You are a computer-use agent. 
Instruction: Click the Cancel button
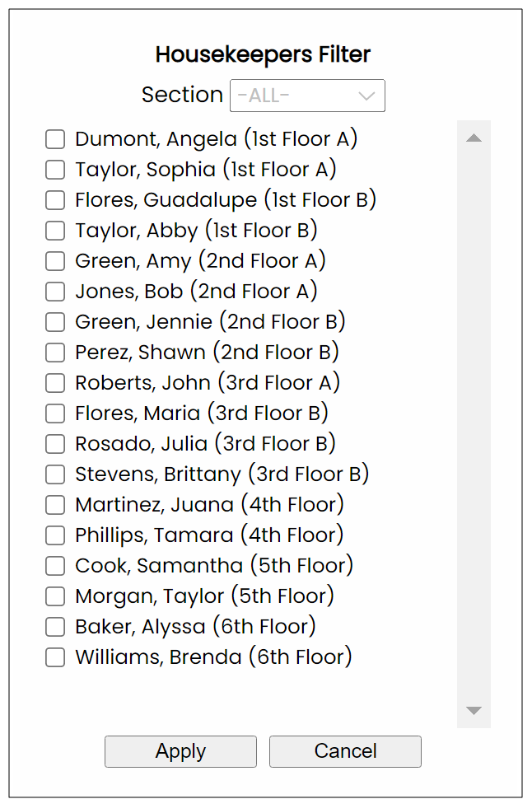pos(345,751)
